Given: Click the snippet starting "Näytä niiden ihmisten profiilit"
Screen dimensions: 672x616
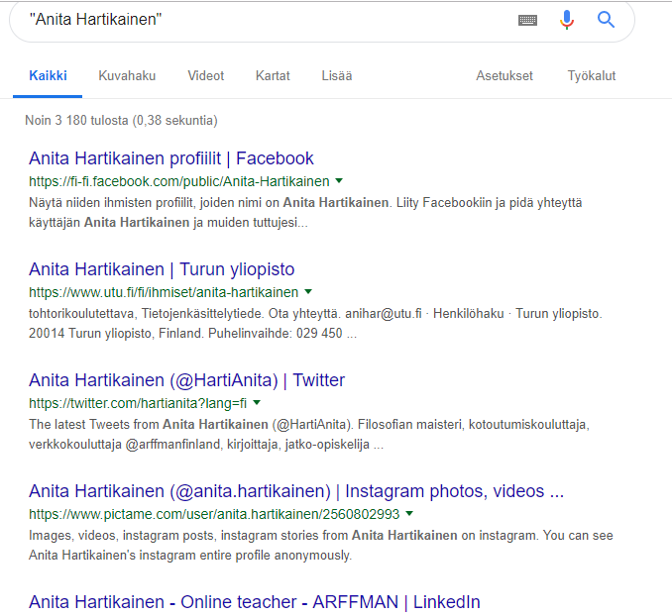Looking at the screenshot, I should [x=305, y=213].
